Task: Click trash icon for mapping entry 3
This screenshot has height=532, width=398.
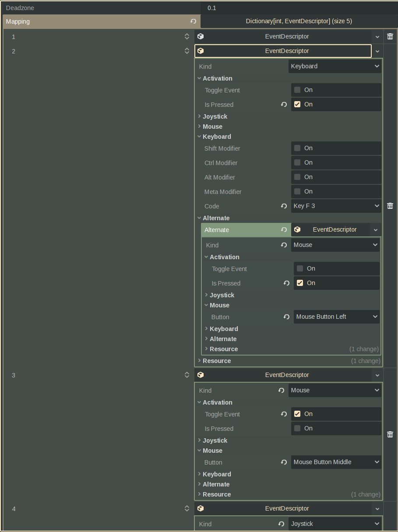Action: [x=390, y=434]
